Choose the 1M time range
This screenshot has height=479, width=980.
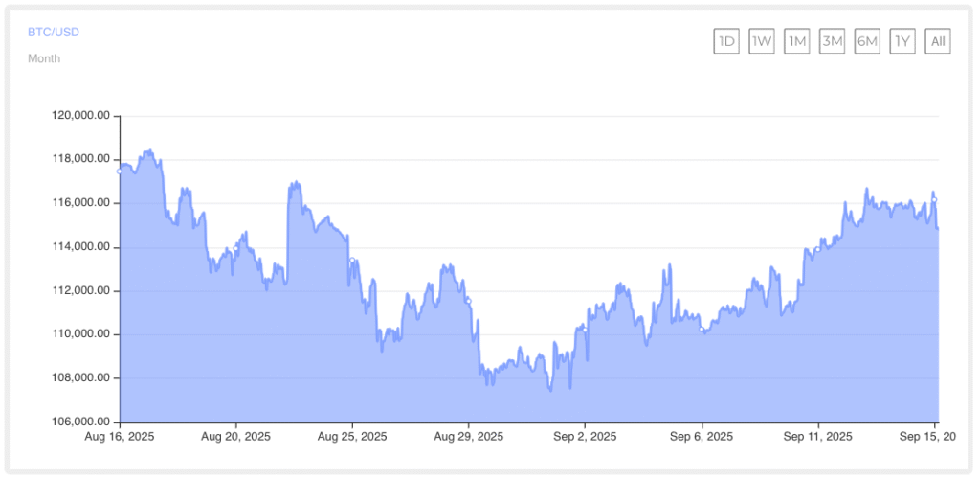797,42
